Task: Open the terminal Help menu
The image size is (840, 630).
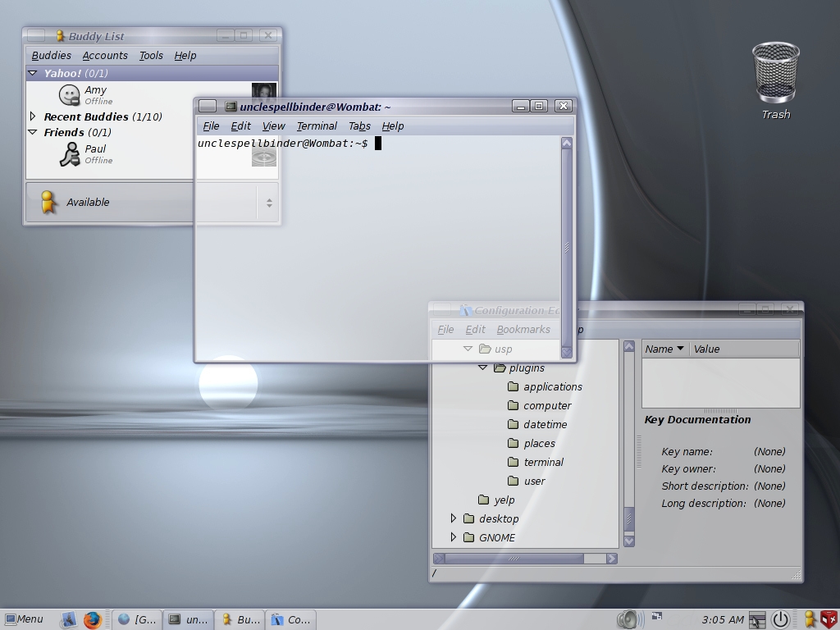Action: pos(393,126)
